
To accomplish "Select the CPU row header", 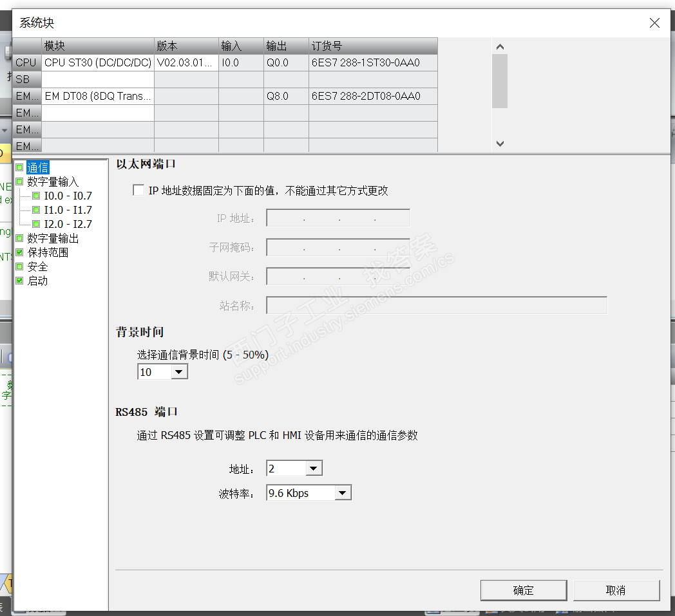I will [26, 62].
